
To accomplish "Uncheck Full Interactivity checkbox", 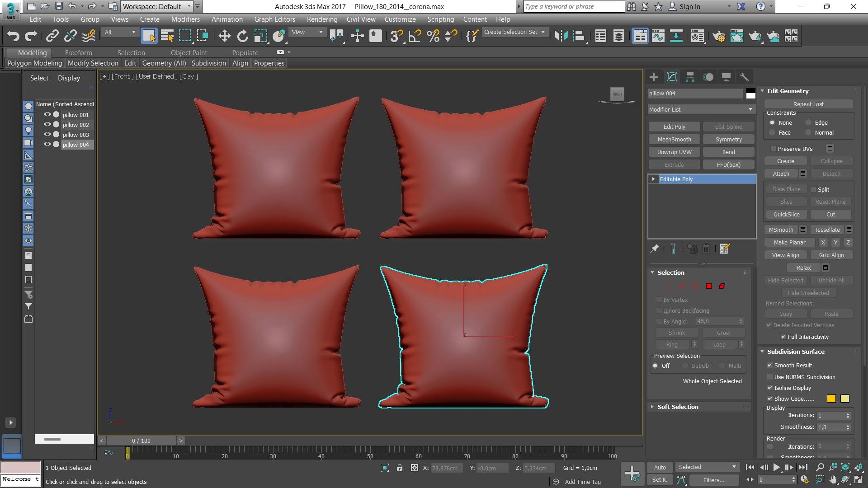I will pos(783,337).
